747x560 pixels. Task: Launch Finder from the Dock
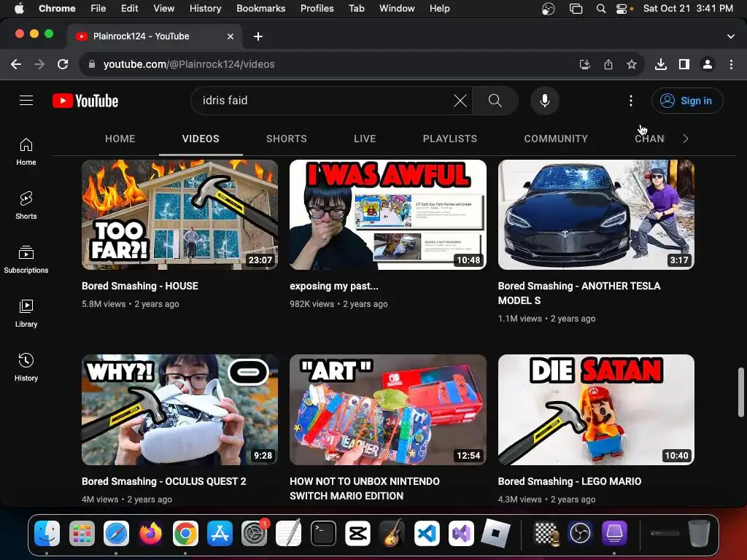[x=47, y=533]
